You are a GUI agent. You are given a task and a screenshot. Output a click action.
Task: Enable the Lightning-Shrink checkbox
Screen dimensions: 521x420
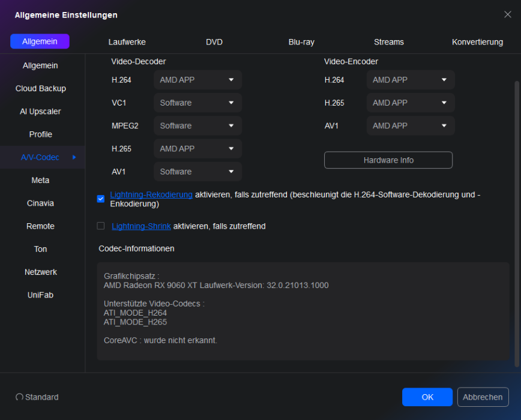click(x=101, y=226)
